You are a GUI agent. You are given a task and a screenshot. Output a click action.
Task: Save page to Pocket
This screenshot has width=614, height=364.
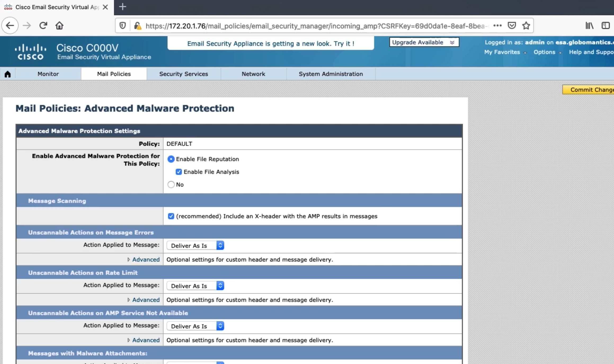point(512,26)
